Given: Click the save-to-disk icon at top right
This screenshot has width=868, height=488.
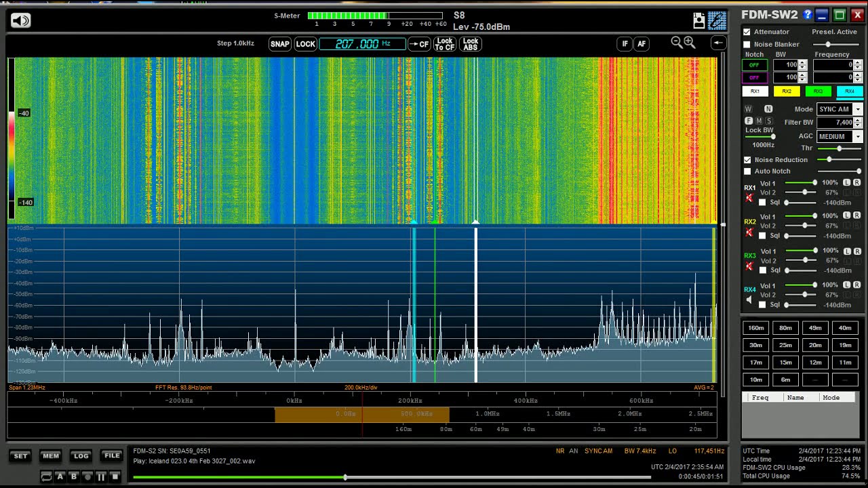Looking at the screenshot, I should pyautogui.click(x=699, y=20).
